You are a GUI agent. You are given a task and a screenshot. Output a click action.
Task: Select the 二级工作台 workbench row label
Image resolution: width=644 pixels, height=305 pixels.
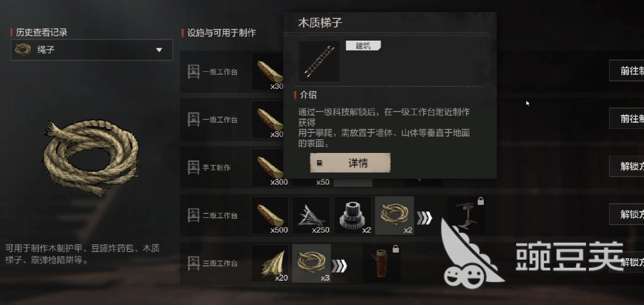[213, 216]
